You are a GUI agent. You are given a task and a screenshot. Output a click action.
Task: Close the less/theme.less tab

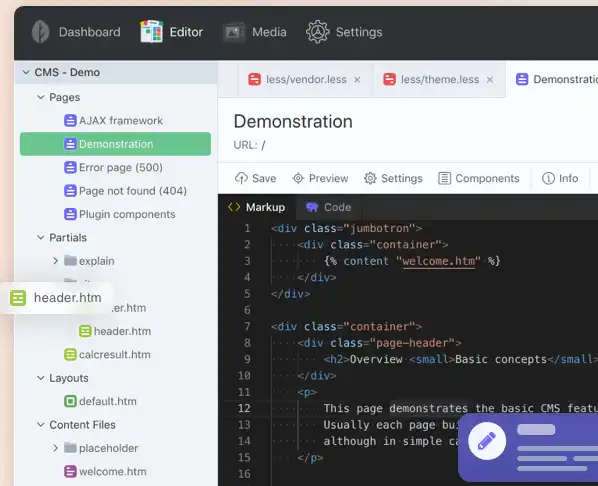click(490, 79)
